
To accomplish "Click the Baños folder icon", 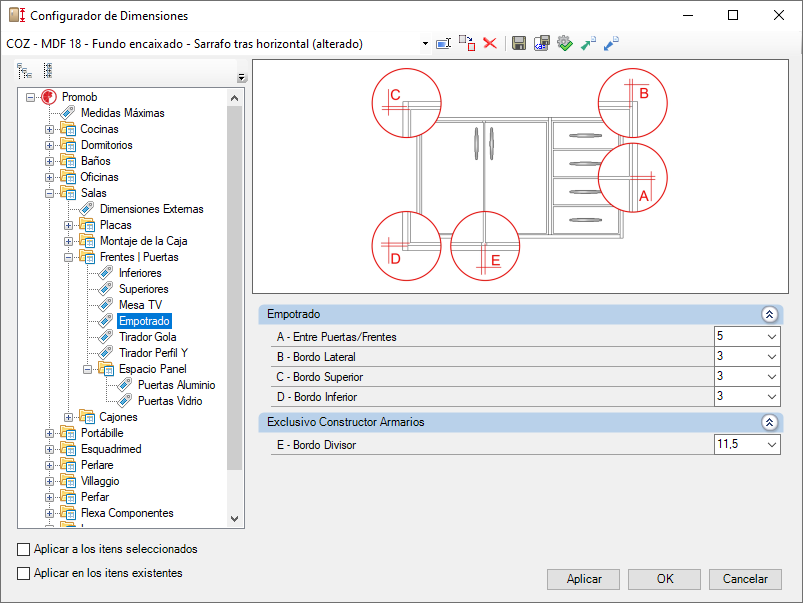I will tap(68, 161).
